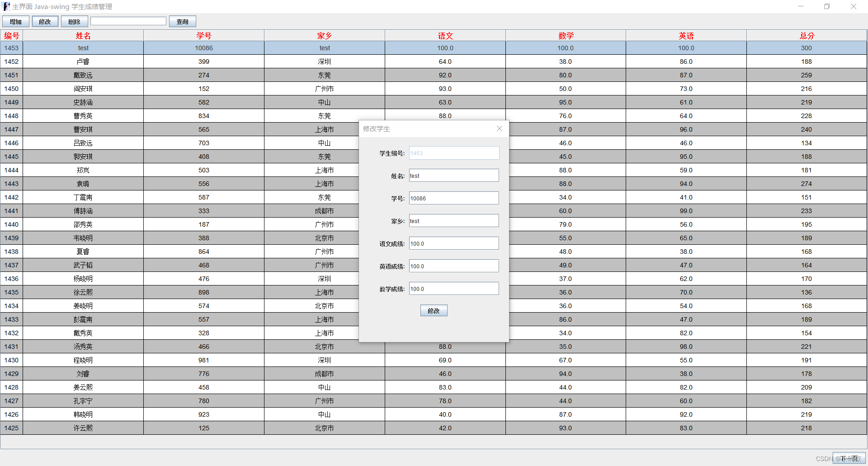Click the 修改 submit button in the dialog

coord(434,310)
